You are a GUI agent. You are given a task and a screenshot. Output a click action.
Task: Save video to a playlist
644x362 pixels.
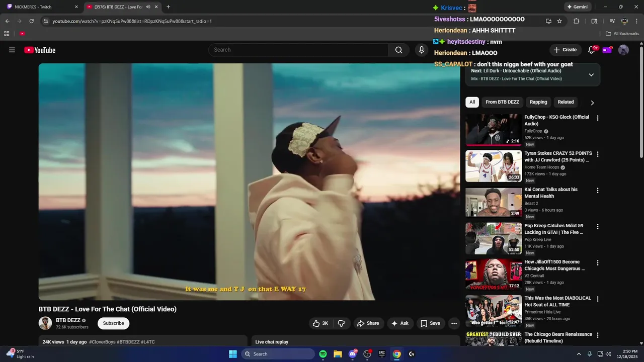click(430, 323)
